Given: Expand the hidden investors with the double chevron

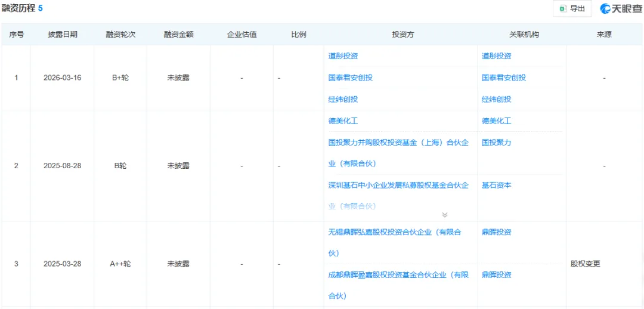Looking at the screenshot, I should point(444,215).
